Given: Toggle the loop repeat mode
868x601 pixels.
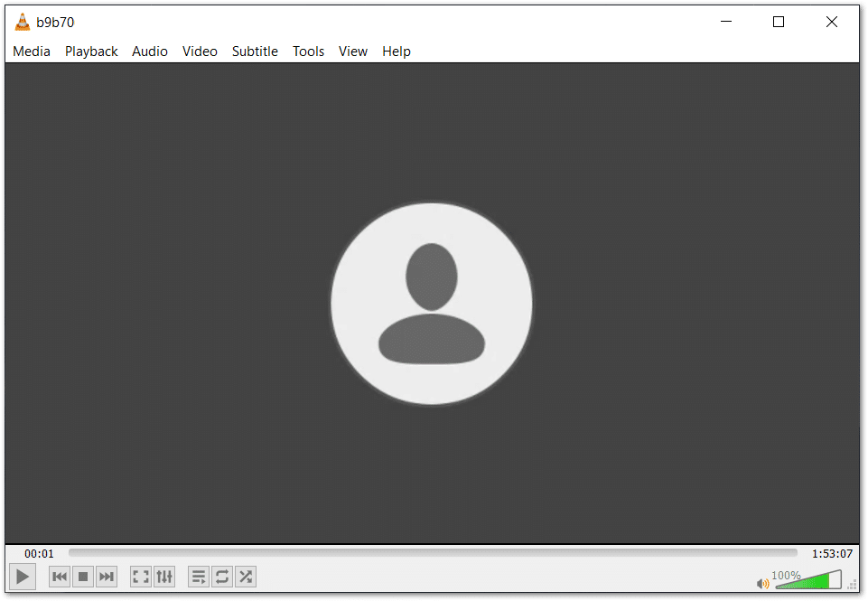Looking at the screenshot, I should click(221, 577).
